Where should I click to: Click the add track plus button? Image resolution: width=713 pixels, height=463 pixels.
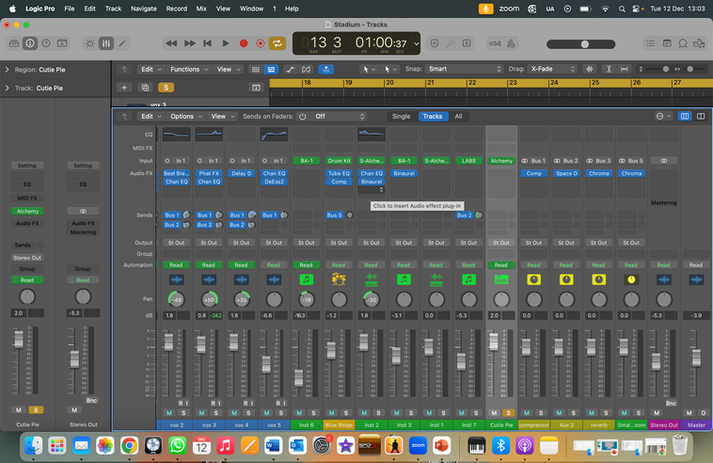click(x=125, y=87)
